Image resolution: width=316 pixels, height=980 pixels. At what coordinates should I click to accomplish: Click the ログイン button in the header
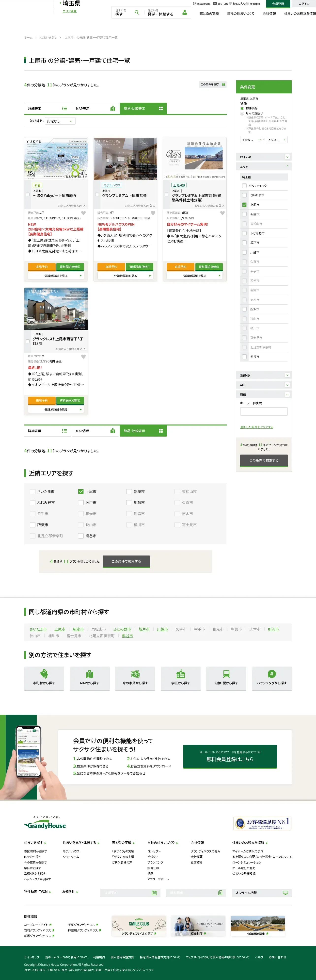tap(304, 4)
